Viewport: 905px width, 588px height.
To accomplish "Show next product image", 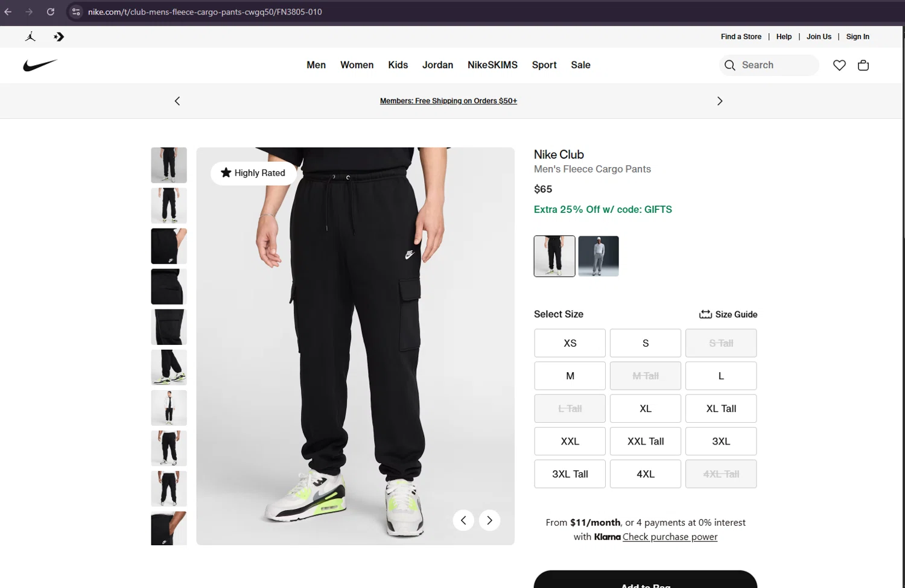I will (x=490, y=520).
